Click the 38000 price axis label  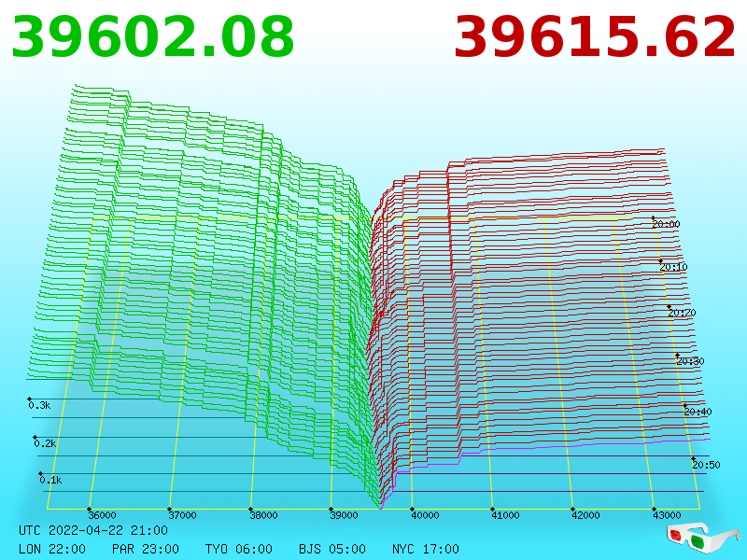tap(263, 515)
